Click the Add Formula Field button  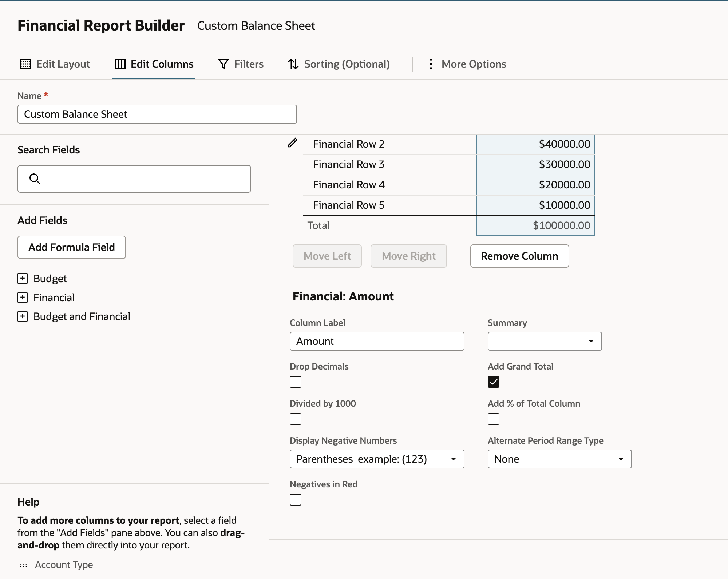coord(72,247)
